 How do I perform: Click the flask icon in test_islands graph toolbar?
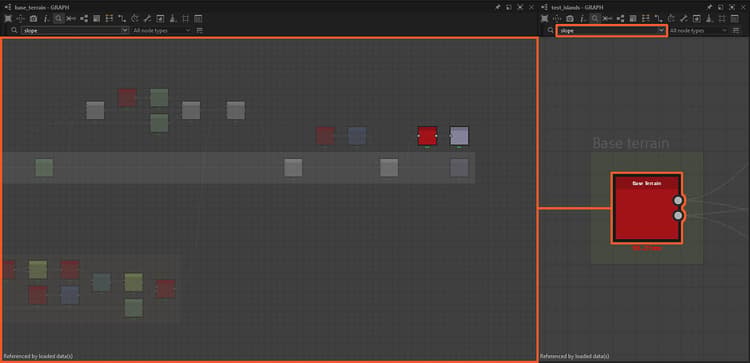click(709, 19)
